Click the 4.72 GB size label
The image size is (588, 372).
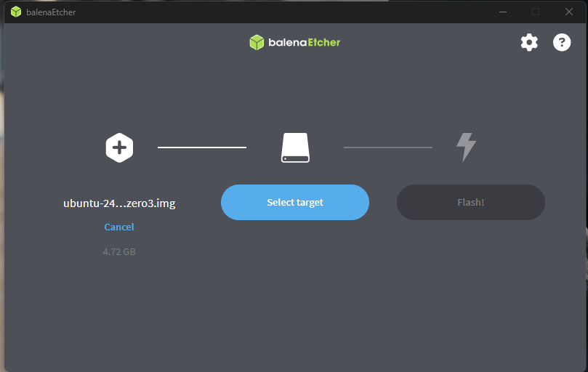point(119,252)
